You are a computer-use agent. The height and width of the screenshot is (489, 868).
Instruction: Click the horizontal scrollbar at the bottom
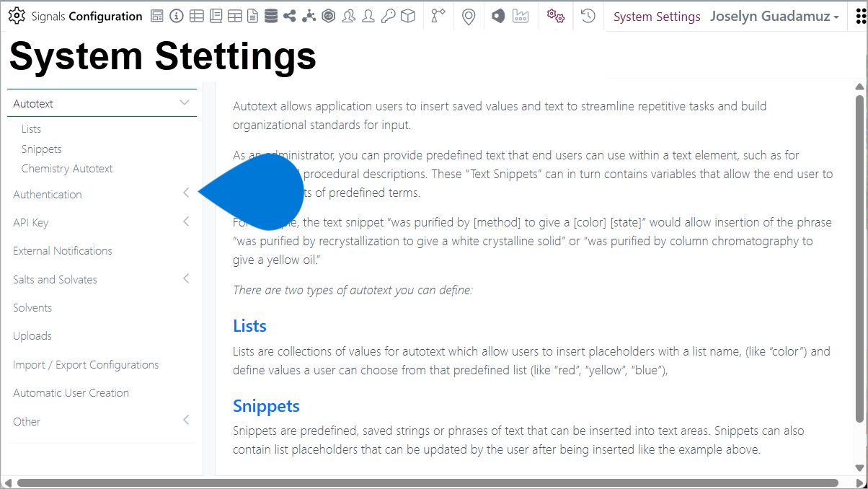pyautogui.click(x=427, y=483)
